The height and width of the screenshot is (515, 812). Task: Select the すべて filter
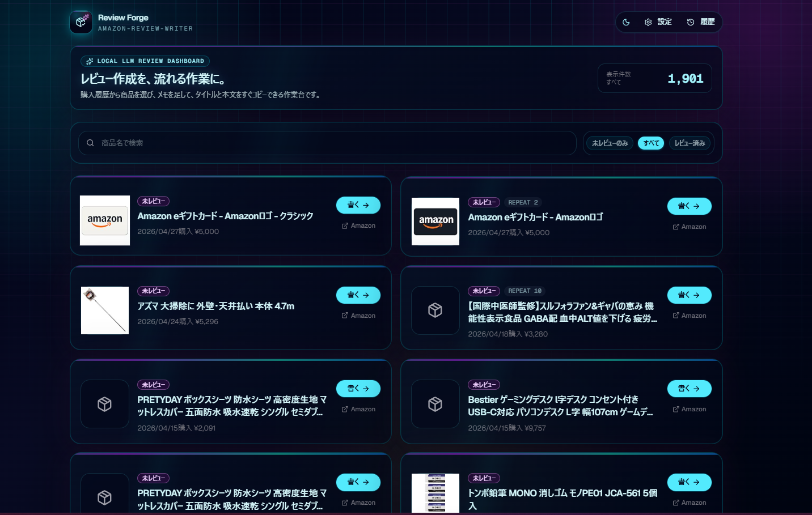click(651, 143)
